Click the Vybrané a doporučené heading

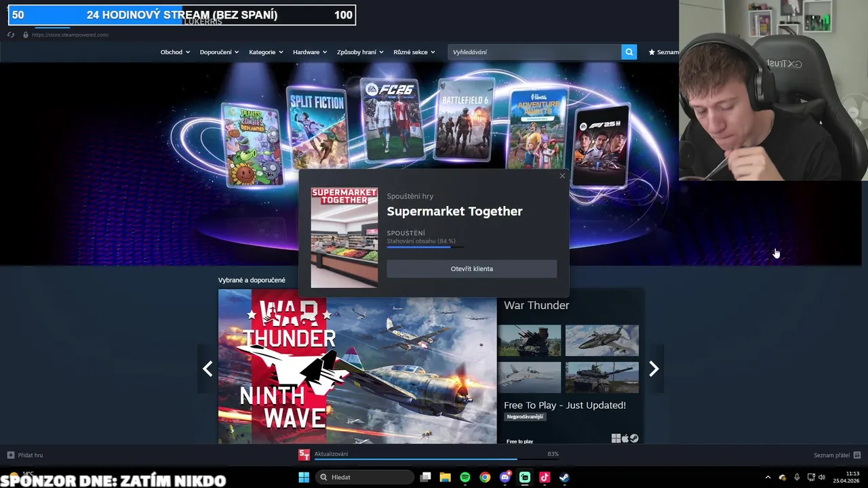252,280
